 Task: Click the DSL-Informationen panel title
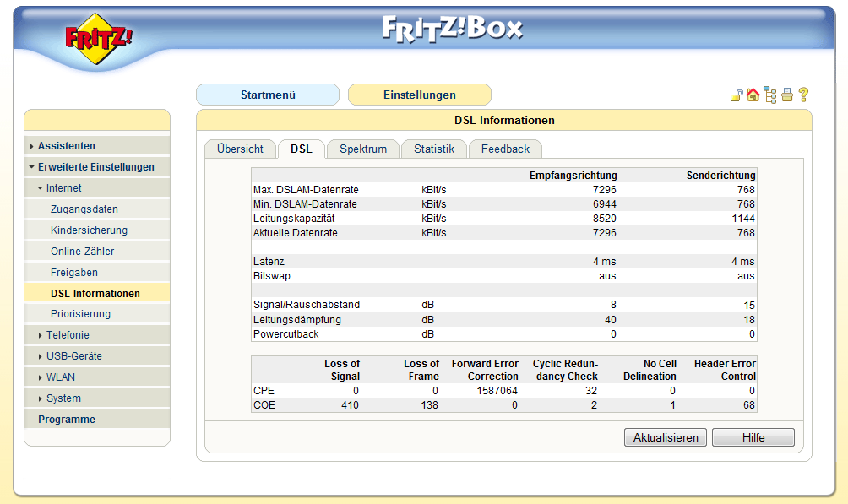[x=504, y=121]
